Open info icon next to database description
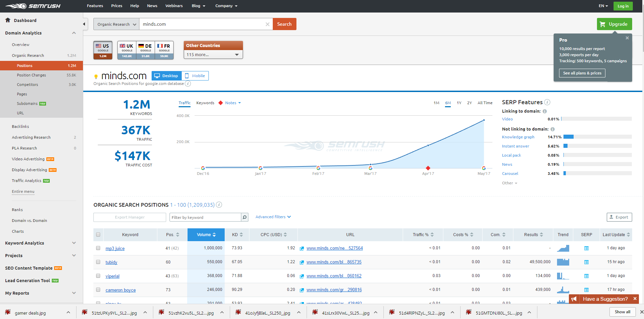 pos(188,84)
